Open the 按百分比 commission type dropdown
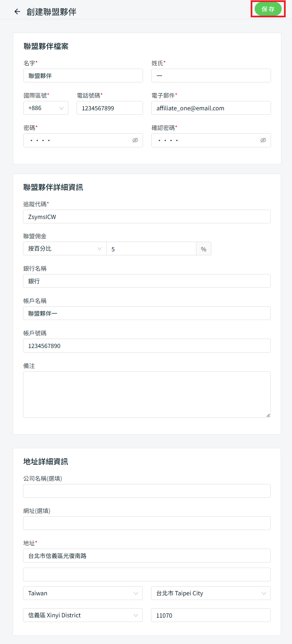Screen dimensions: 292x644 [x=65, y=249]
